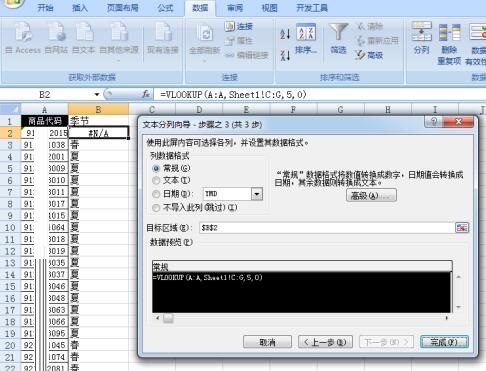Select the General (常规) radio option
486x371 pixels.
[156, 168]
